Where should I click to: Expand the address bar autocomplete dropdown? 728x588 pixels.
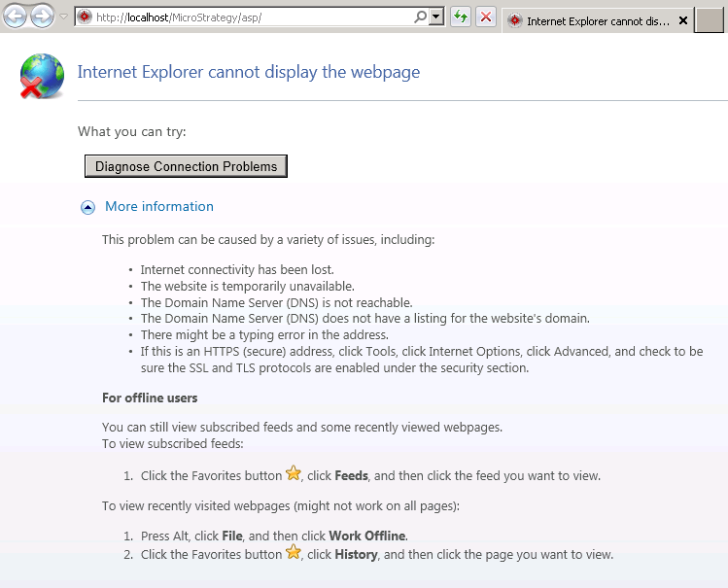435,17
